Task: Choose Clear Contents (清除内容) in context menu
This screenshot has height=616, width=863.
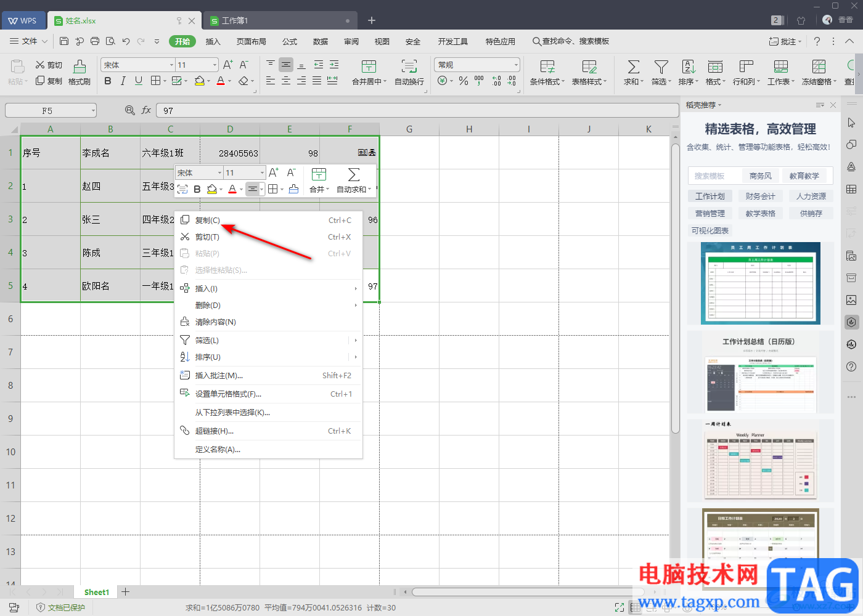Action: [x=268, y=322]
